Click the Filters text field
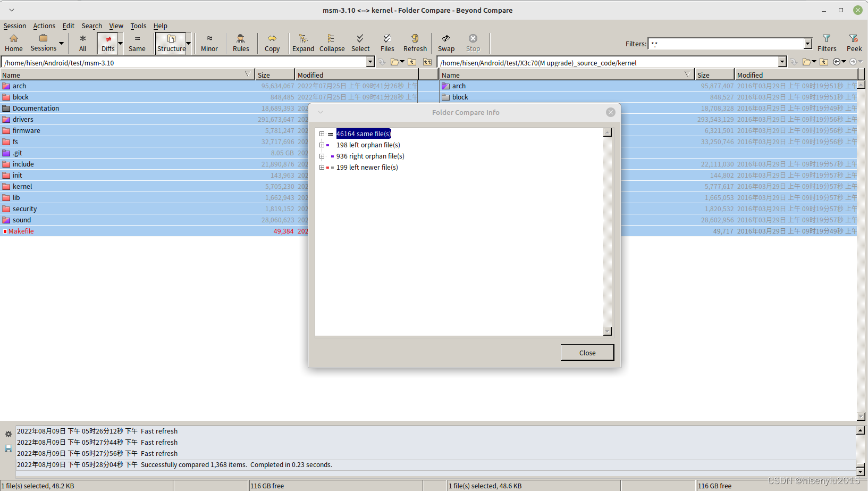Screen dimensions: 868x491 (726, 44)
